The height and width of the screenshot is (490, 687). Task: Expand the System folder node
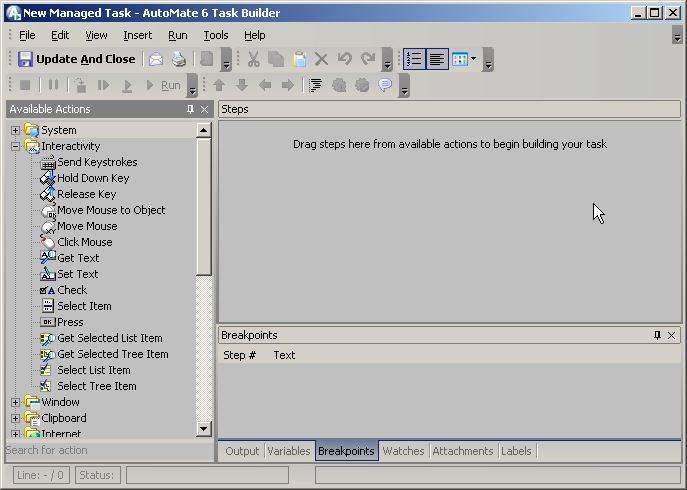click(15, 130)
